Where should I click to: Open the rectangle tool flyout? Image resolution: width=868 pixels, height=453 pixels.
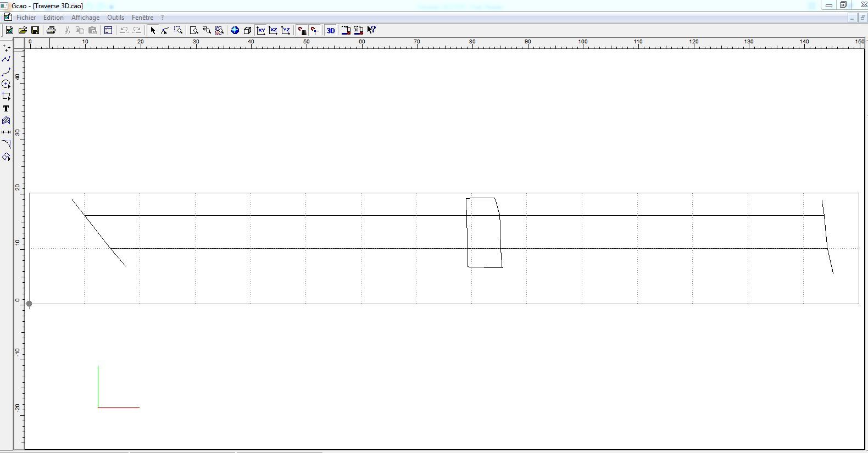tap(7, 96)
